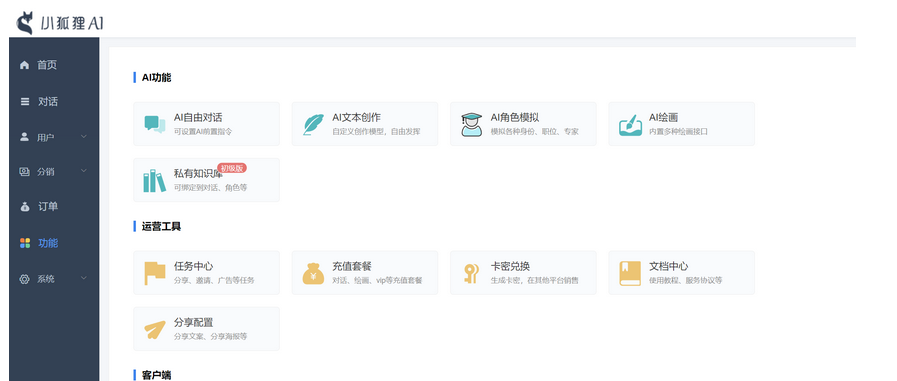Click the graduate icon for AI角色模拟

point(472,124)
